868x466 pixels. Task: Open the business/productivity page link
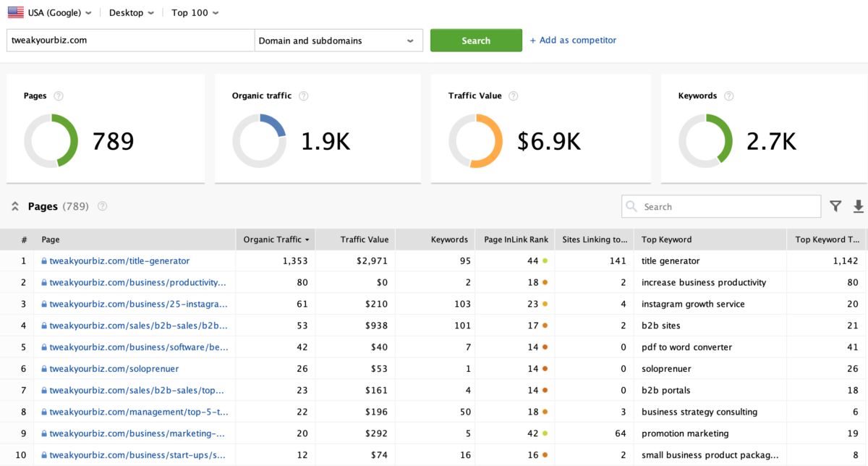137,282
